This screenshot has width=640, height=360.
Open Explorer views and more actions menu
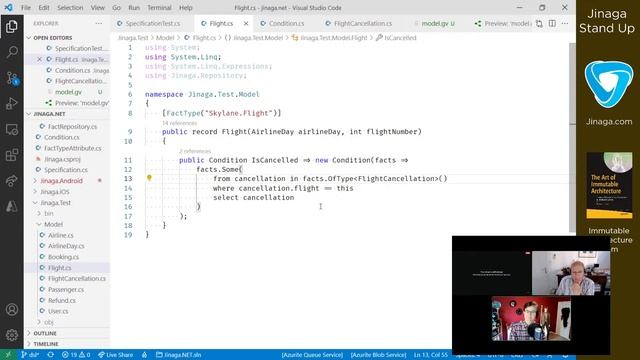pos(99,24)
